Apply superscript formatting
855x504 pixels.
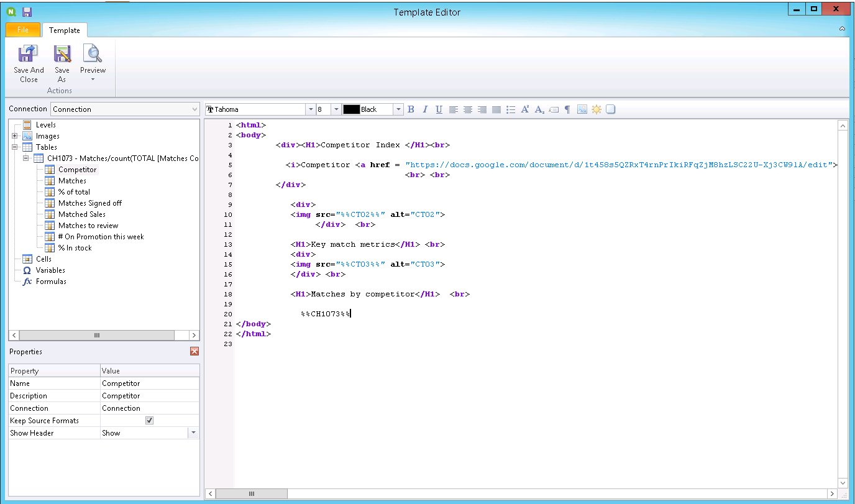pos(525,109)
